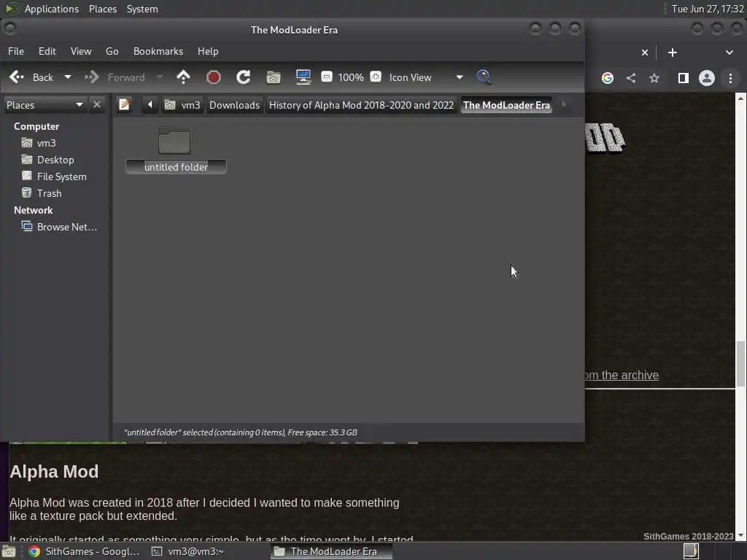Click the untitled folder name label

176,167
